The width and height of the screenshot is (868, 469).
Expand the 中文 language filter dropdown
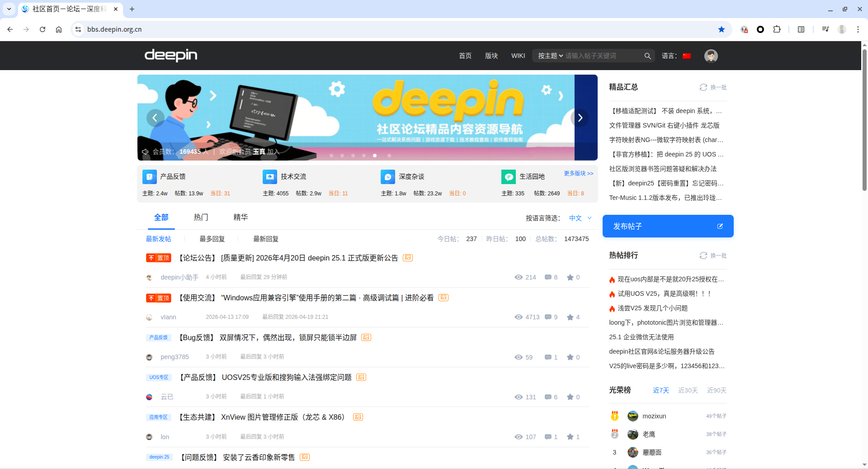[x=581, y=218]
